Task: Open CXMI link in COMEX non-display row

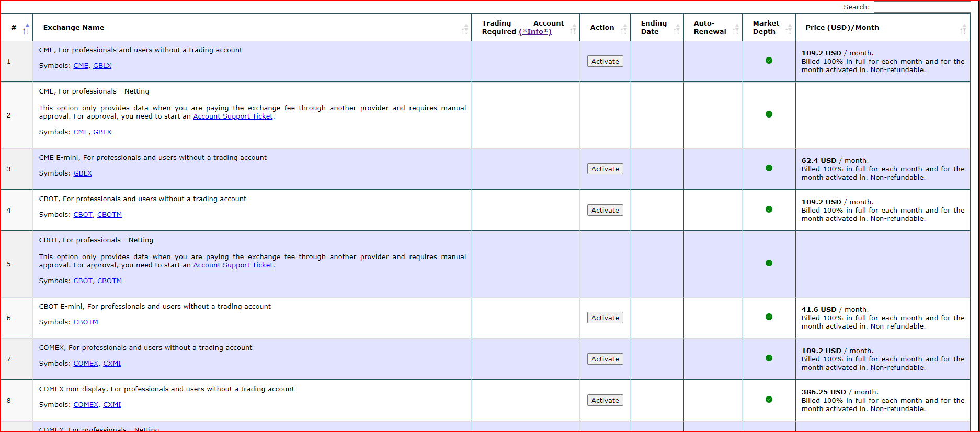Action: [x=112, y=405]
